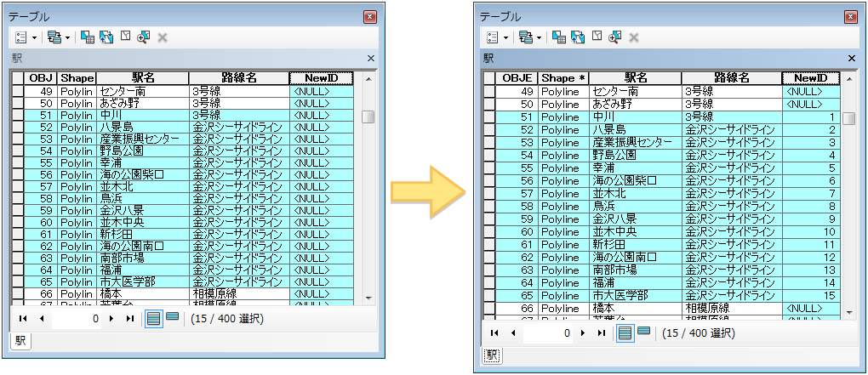
Task: Select the 駅 tab in right window
Action: [x=490, y=355]
